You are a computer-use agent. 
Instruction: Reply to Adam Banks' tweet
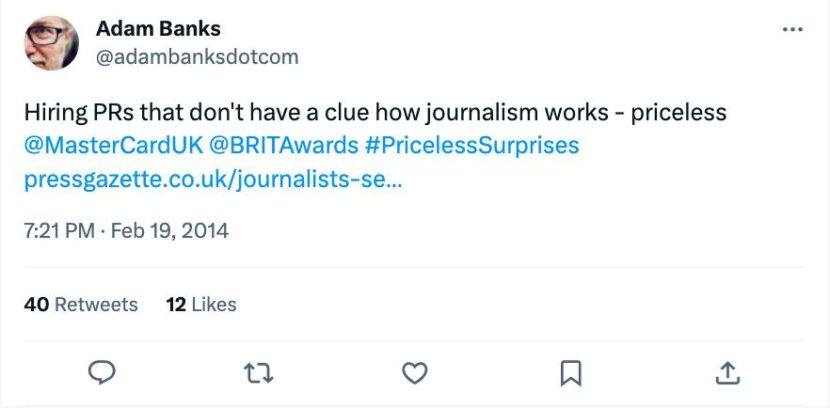tap(103, 373)
